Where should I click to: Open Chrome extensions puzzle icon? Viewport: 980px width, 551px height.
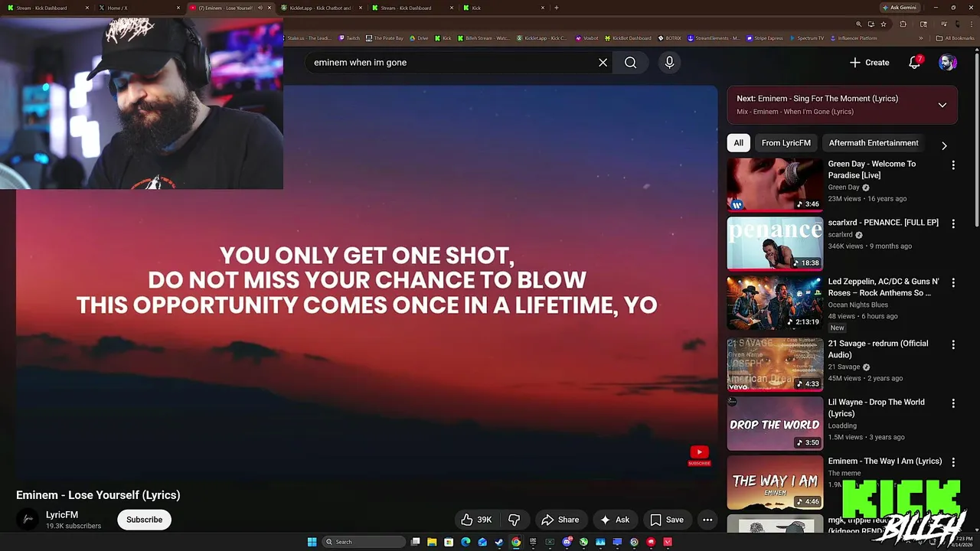pos(903,24)
